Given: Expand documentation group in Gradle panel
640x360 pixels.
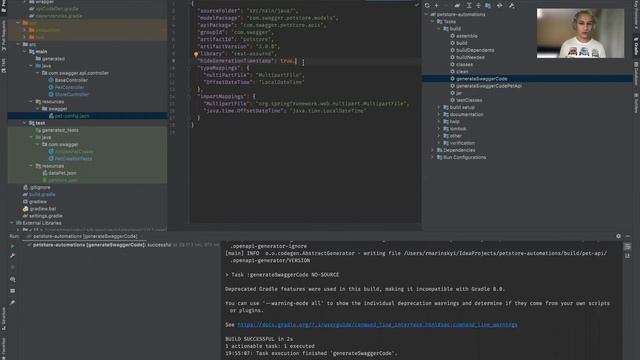Looking at the screenshot, I should click(440, 115).
